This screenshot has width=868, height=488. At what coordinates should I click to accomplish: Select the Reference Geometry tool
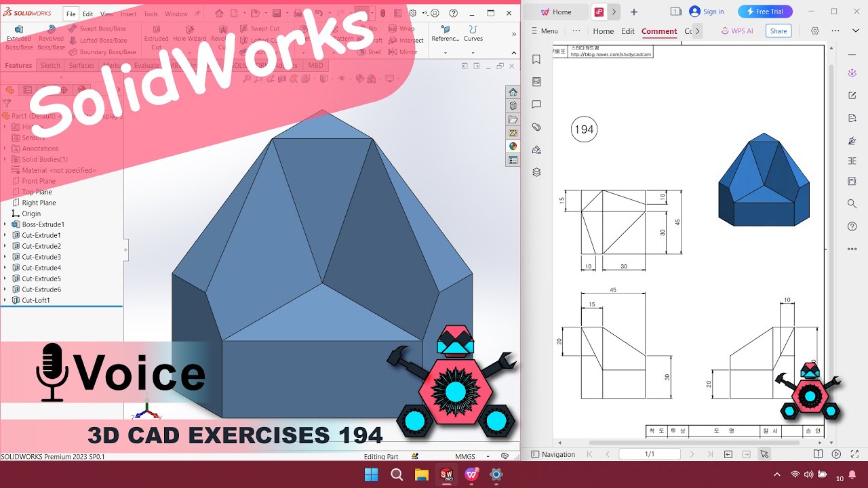coord(446,34)
